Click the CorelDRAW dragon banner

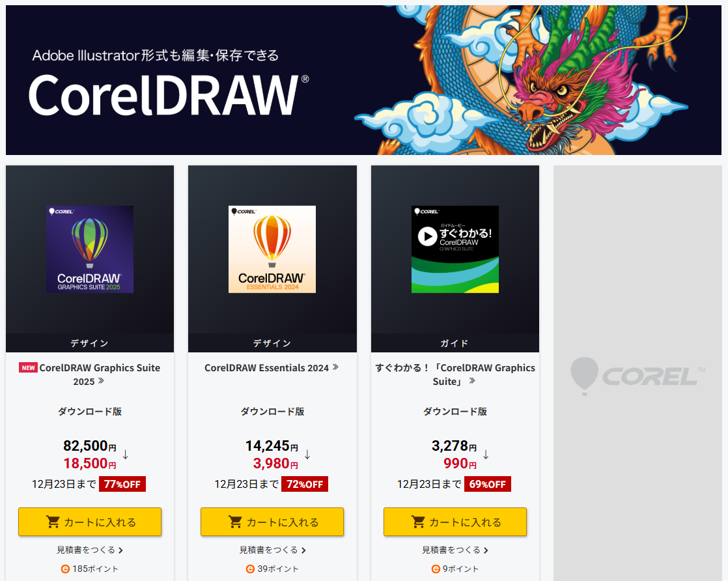363,80
